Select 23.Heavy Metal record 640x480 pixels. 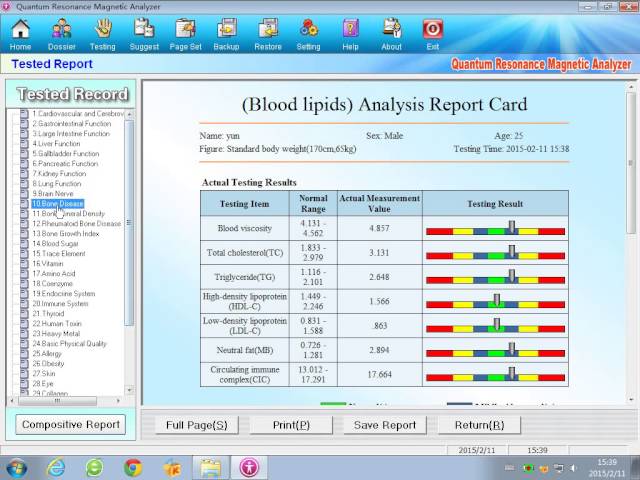click(56, 334)
